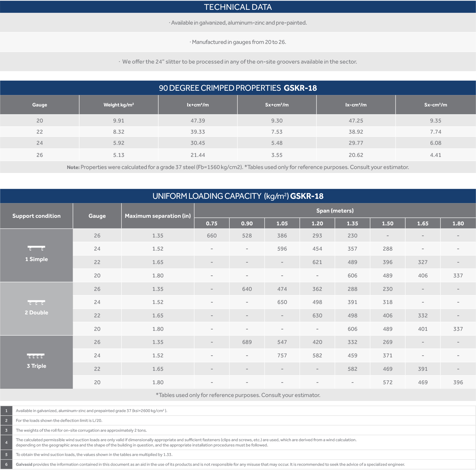Select the Support condition column header
476x470 pixels.
(x=36, y=216)
